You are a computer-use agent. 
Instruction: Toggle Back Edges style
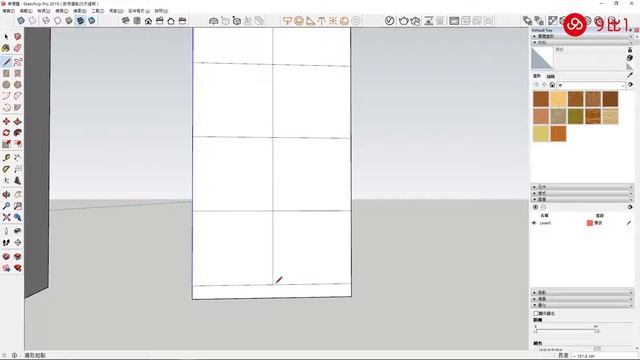[32, 20]
